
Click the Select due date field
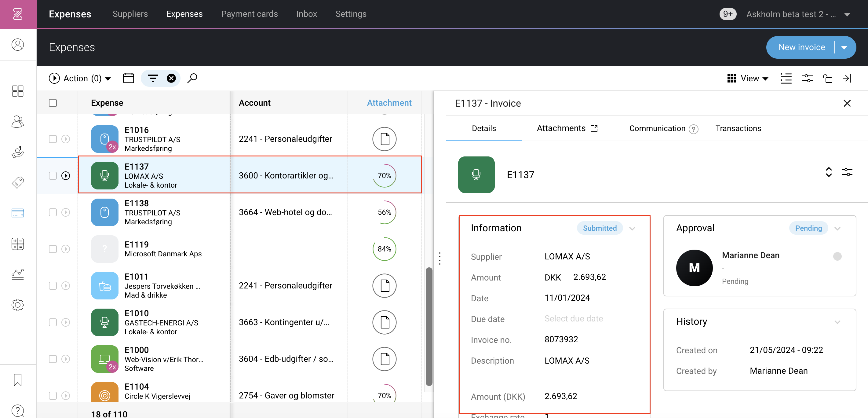[574, 319]
